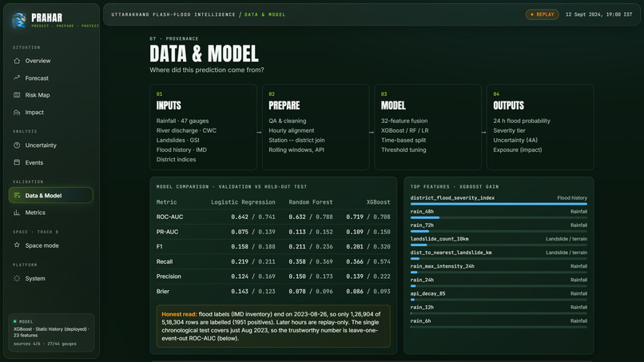Click the Overview home icon
The image size is (644, 362).
17,61
